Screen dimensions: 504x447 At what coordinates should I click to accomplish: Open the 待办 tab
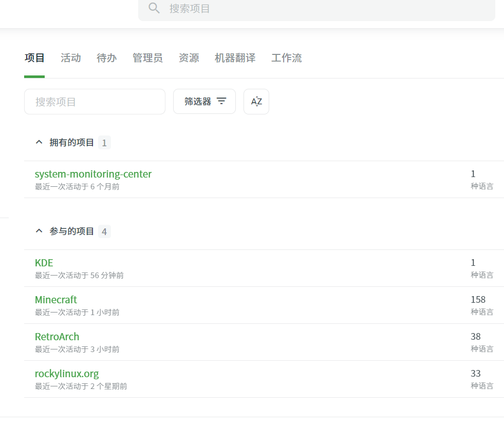pyautogui.click(x=106, y=58)
